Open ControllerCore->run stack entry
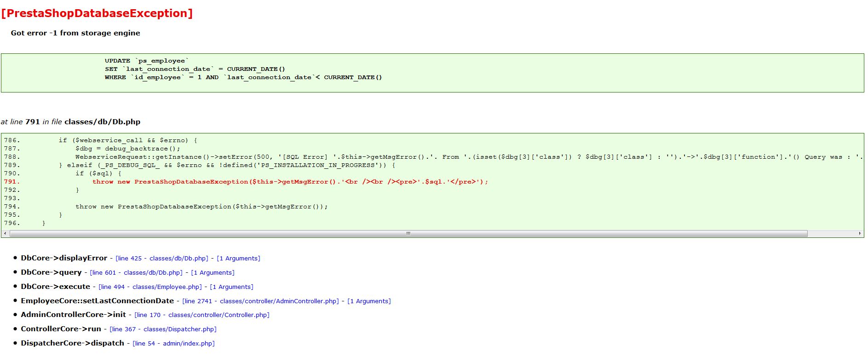Viewport: 868px width, 363px height. pyautogui.click(x=61, y=329)
